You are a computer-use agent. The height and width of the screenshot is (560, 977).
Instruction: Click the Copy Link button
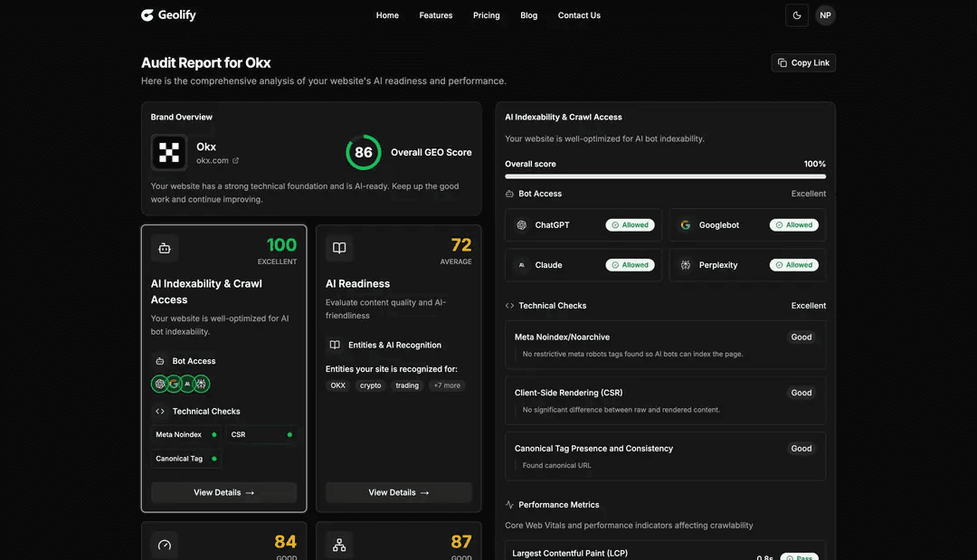802,62
